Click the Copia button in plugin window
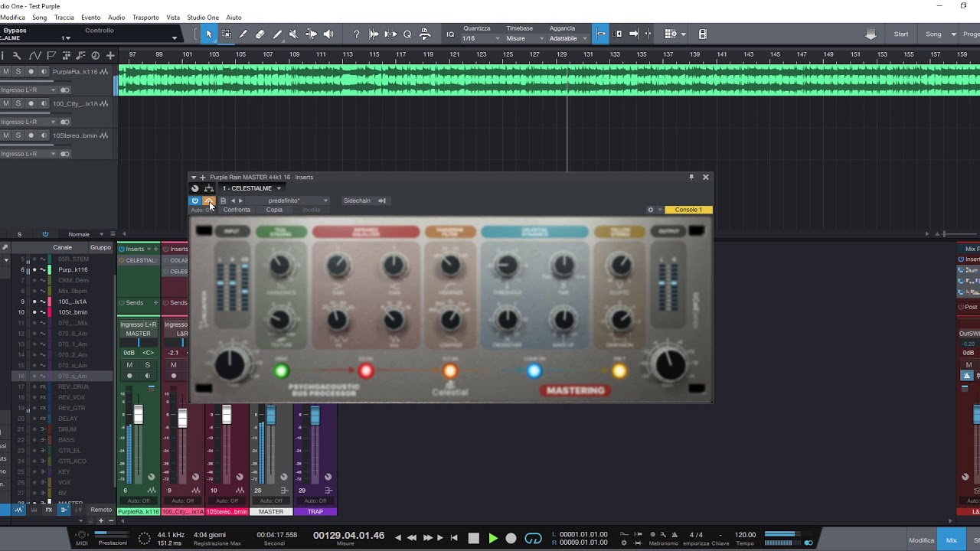 pos(274,210)
